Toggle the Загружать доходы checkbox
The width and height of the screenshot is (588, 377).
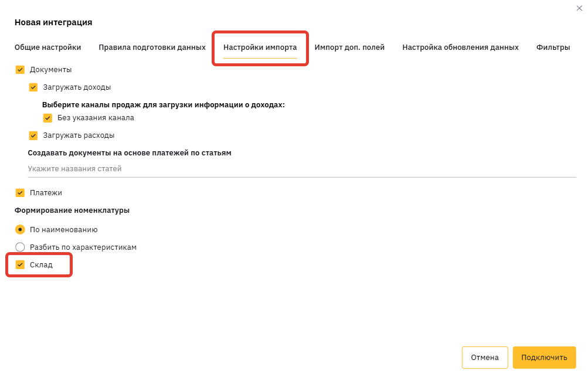point(33,87)
